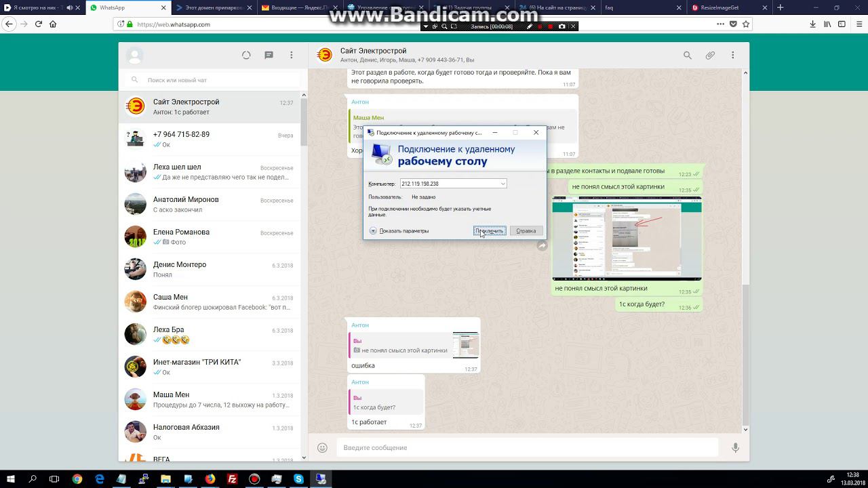The image size is (868, 488).
Task: Go to Firefox home page
Action: [x=53, y=24]
